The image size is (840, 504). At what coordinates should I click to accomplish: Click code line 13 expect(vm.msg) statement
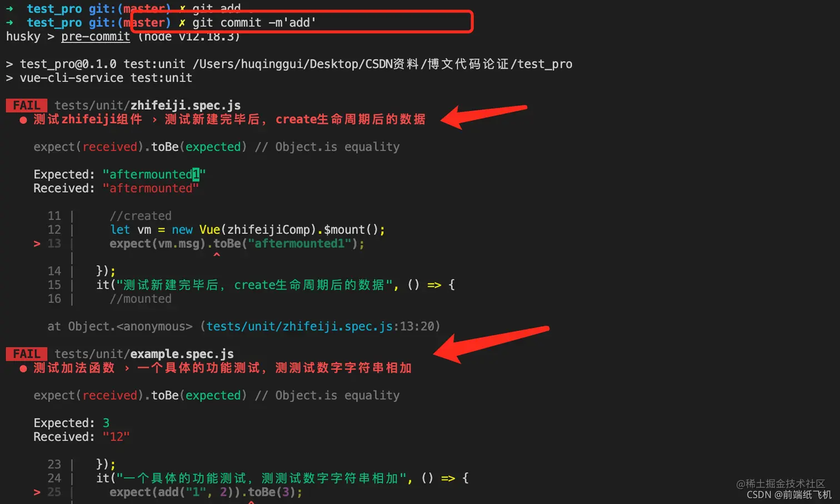(237, 244)
